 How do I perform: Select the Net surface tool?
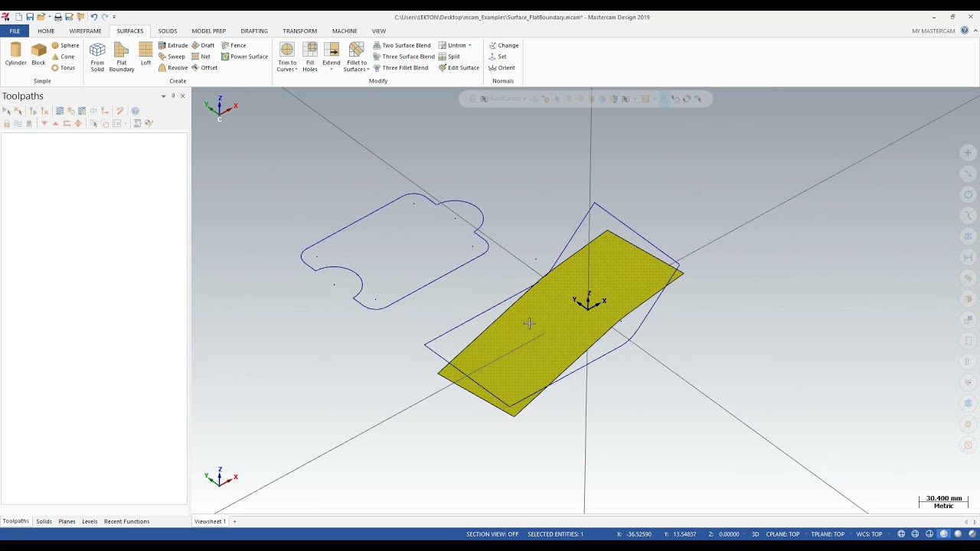(x=201, y=57)
